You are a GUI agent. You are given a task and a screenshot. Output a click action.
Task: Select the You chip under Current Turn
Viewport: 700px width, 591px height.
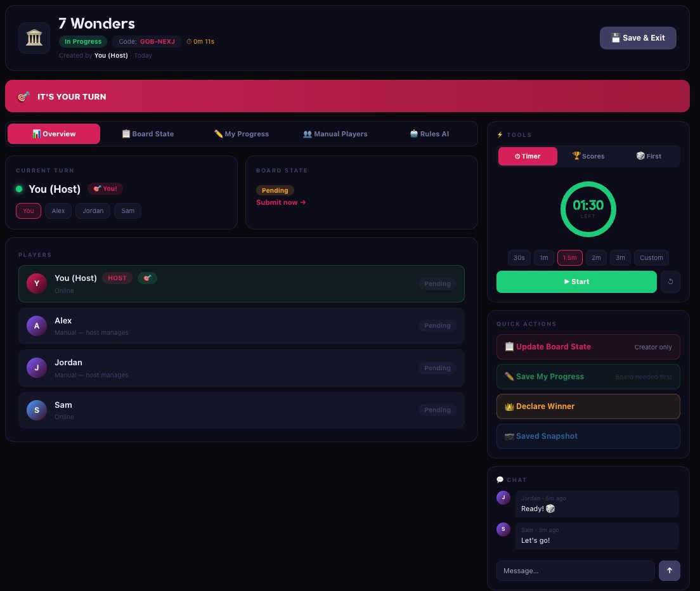click(29, 211)
